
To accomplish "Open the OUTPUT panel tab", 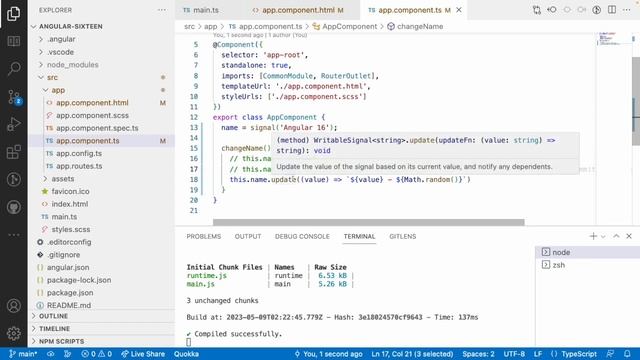I will [x=248, y=236].
